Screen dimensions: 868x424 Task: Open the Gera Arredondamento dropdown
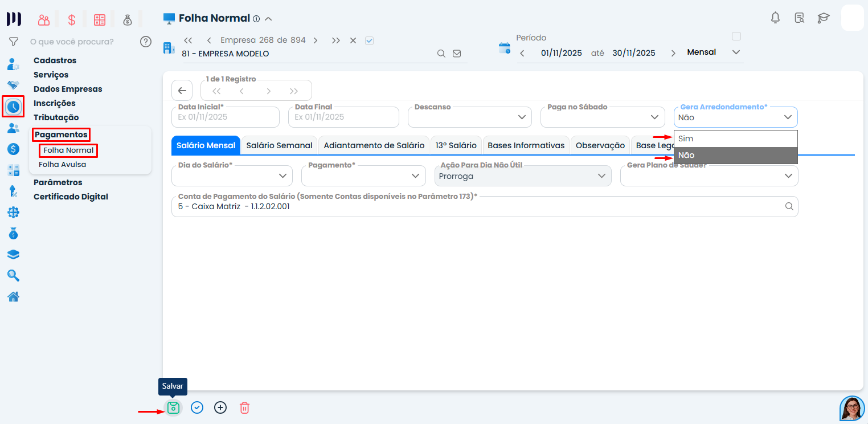[x=736, y=117]
